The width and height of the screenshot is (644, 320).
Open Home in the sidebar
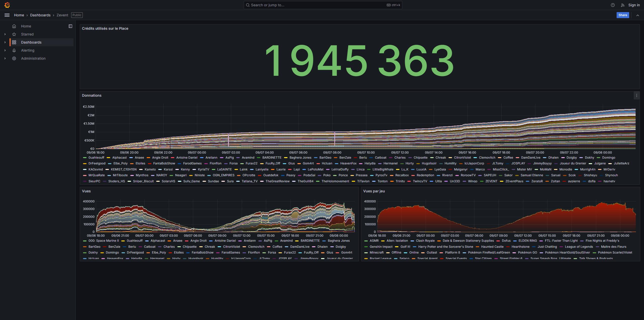pos(26,26)
